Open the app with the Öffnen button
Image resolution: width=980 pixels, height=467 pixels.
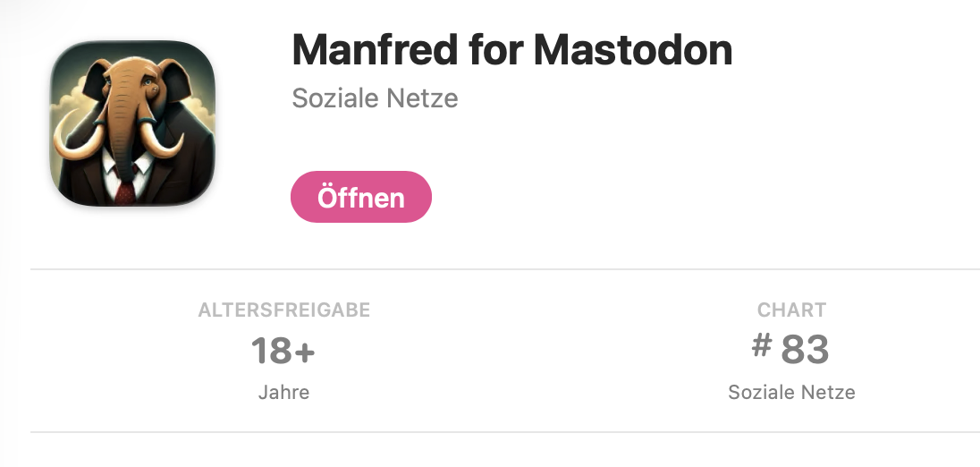tap(361, 197)
